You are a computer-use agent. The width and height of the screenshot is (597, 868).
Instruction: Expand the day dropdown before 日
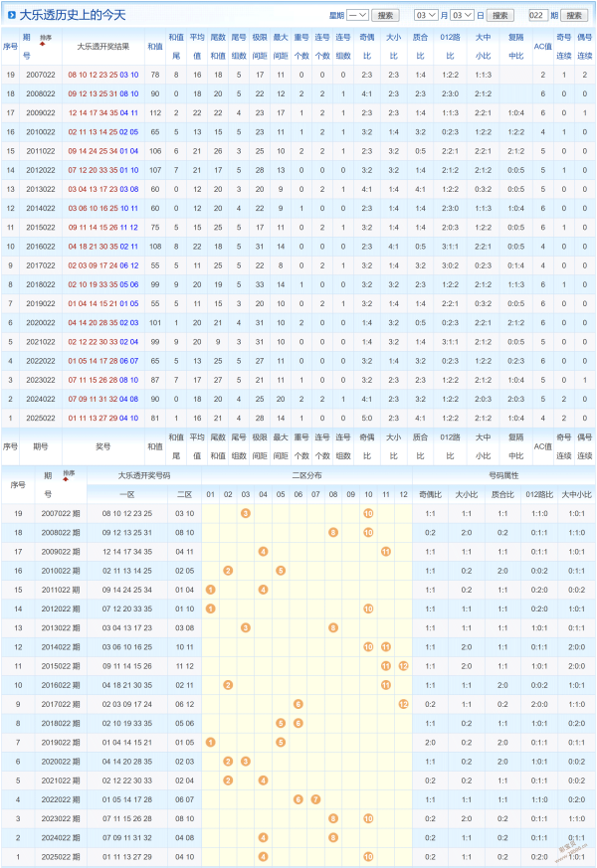(463, 16)
